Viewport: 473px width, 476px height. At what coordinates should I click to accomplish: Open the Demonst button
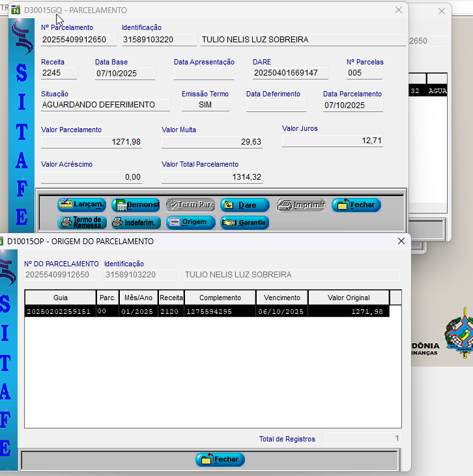[136, 205]
